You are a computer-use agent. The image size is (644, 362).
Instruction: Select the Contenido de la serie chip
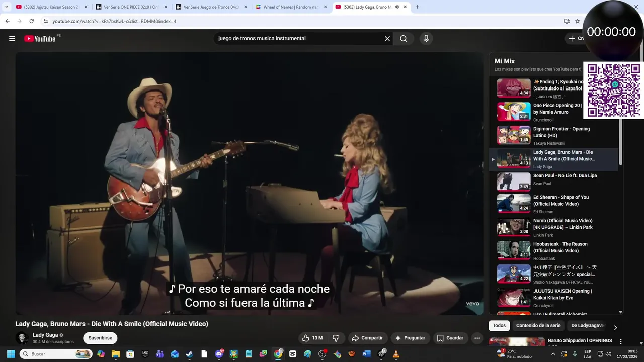(x=538, y=326)
